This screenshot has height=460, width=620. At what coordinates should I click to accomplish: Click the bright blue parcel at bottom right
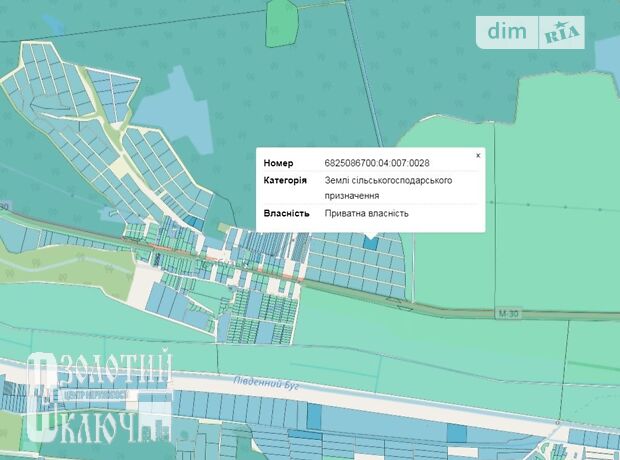(456, 432)
